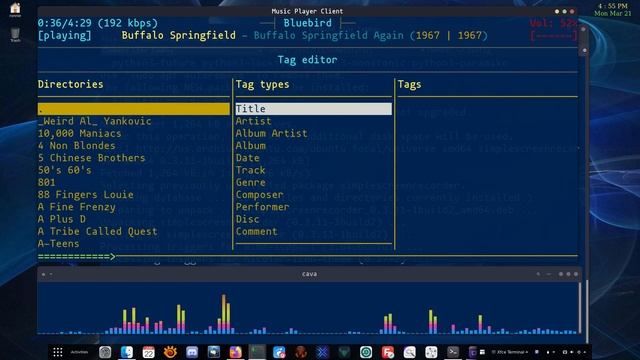The image size is (640, 360).
Task: Open the Home icon on the desktop
Action: click(15, 9)
